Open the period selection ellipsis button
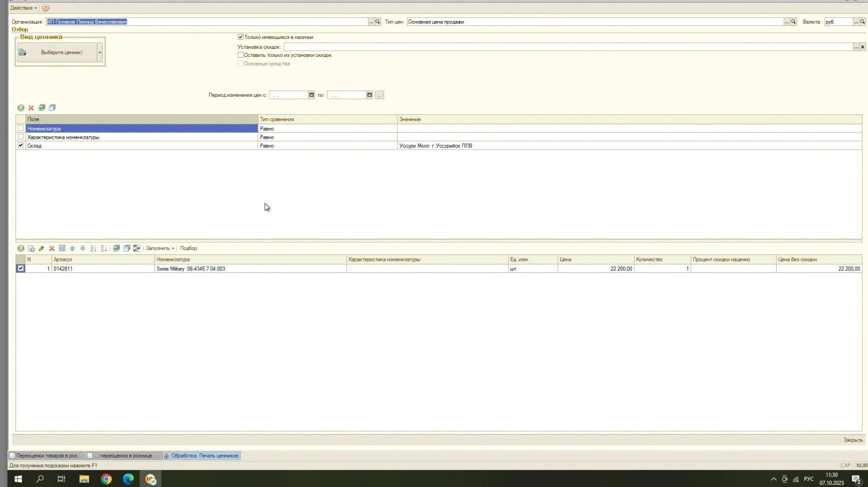 pyautogui.click(x=380, y=95)
